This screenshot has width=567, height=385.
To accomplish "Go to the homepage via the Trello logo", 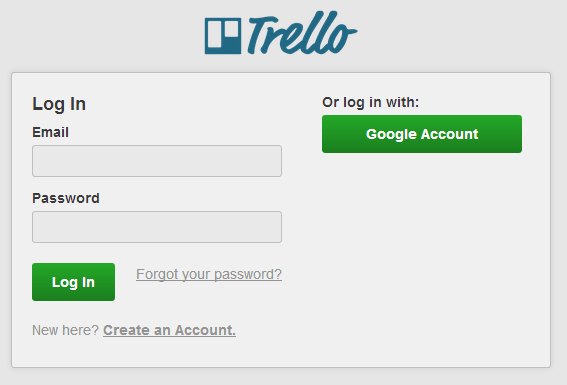I will pyautogui.click(x=281, y=33).
